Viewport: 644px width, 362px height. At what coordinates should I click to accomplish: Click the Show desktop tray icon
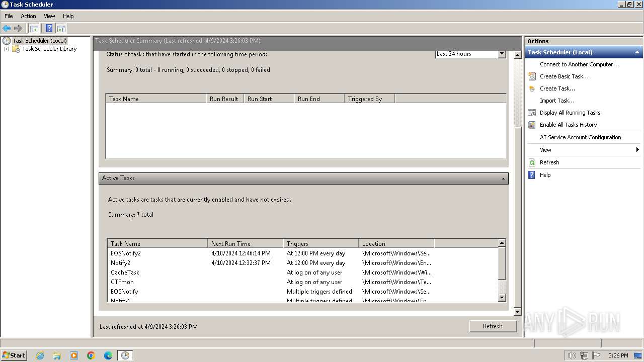tap(638, 355)
